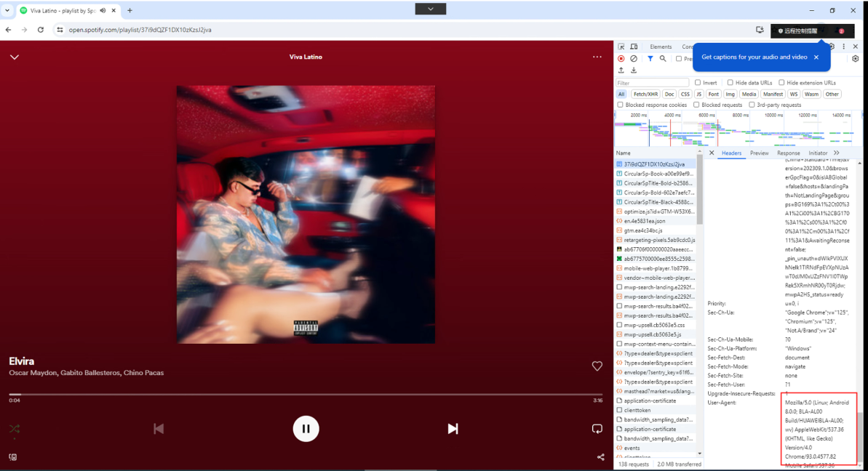Screen dimensions: 868x471
Task: Select the clienttoken request row
Action: click(656, 410)
